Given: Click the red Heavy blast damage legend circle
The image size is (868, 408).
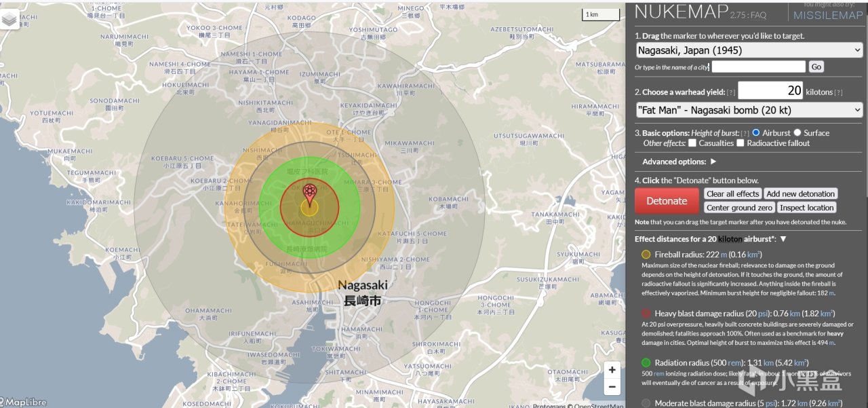Looking at the screenshot, I should (646, 314).
